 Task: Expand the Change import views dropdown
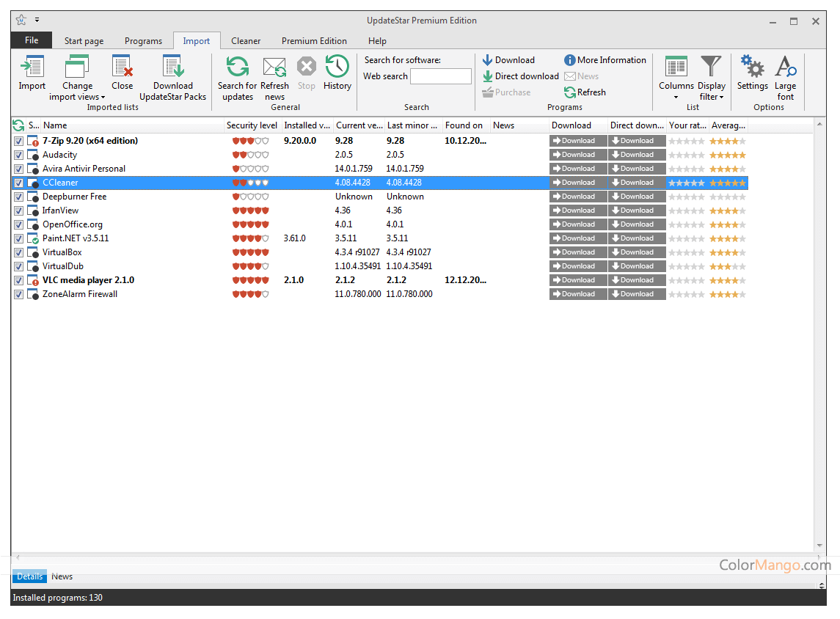point(77,91)
